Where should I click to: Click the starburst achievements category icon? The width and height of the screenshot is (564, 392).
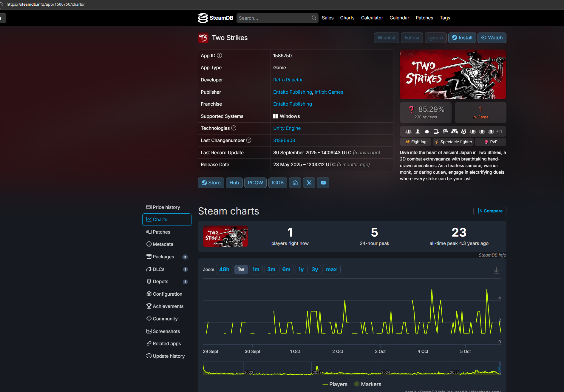tap(427, 131)
